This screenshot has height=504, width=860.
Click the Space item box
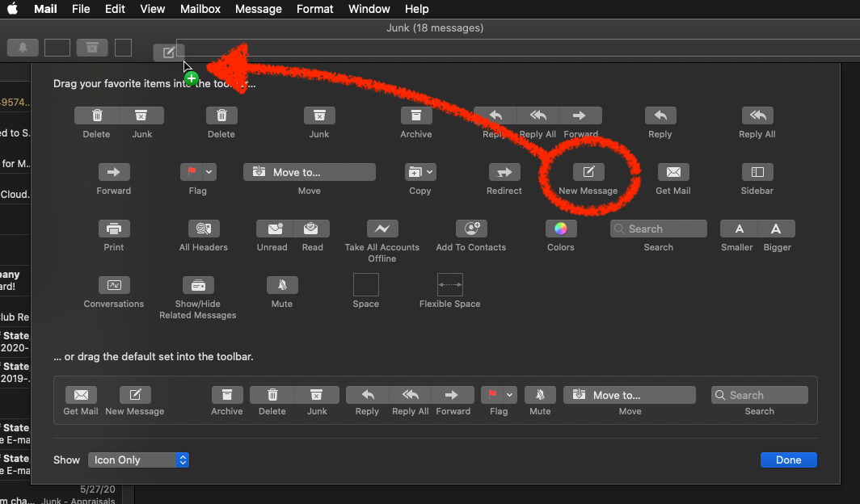[366, 285]
